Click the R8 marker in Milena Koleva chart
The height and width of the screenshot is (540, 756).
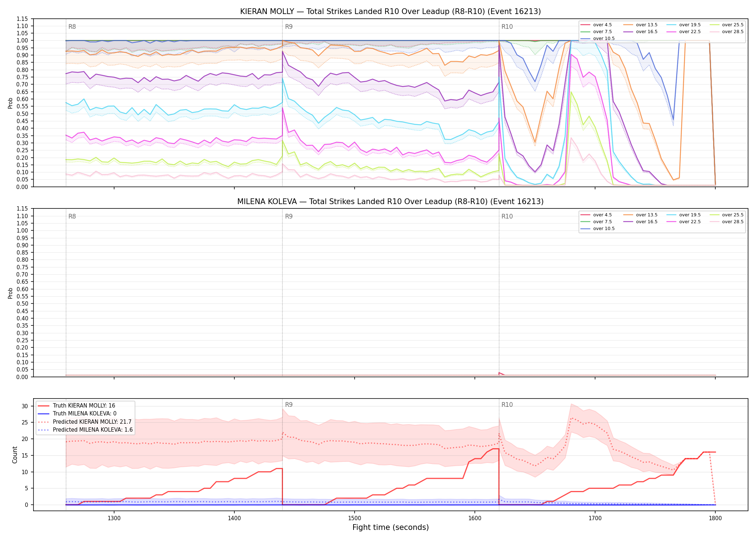[x=72, y=216]
